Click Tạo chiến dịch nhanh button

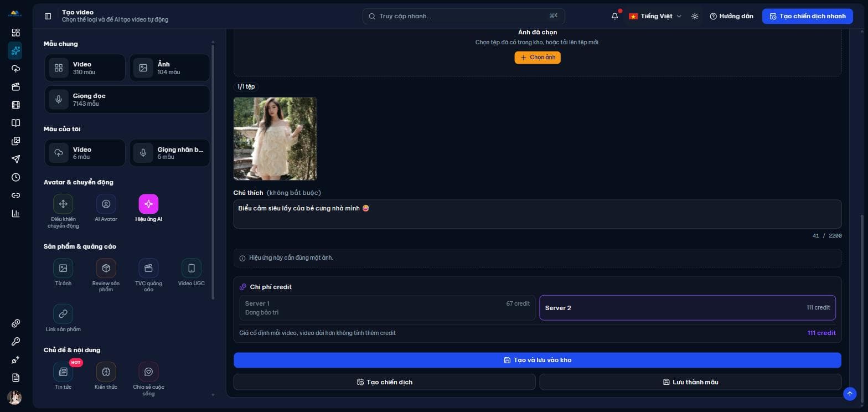tap(808, 16)
